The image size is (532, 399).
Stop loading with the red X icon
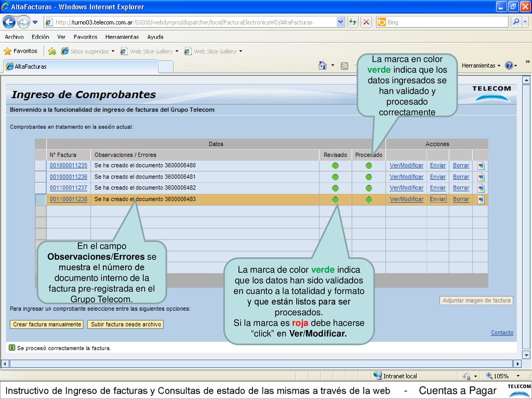click(366, 22)
